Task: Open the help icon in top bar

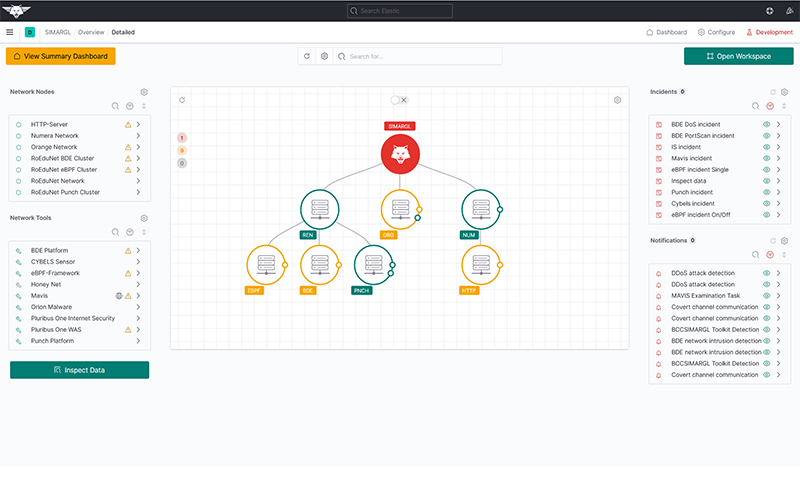Action: tap(769, 11)
